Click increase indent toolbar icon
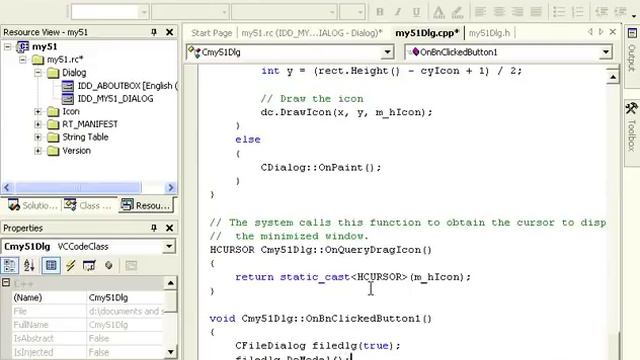Image resolution: width=640 pixels, height=360 pixels. click(620, 12)
